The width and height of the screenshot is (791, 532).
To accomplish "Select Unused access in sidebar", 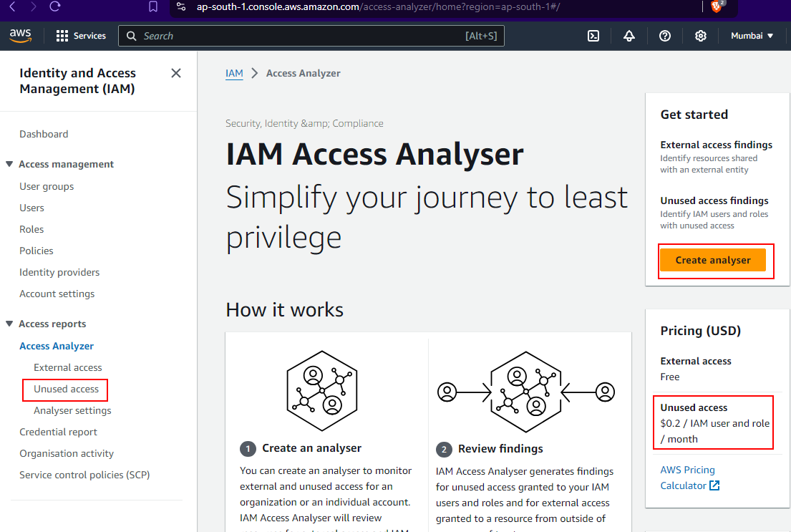I will [x=66, y=389].
